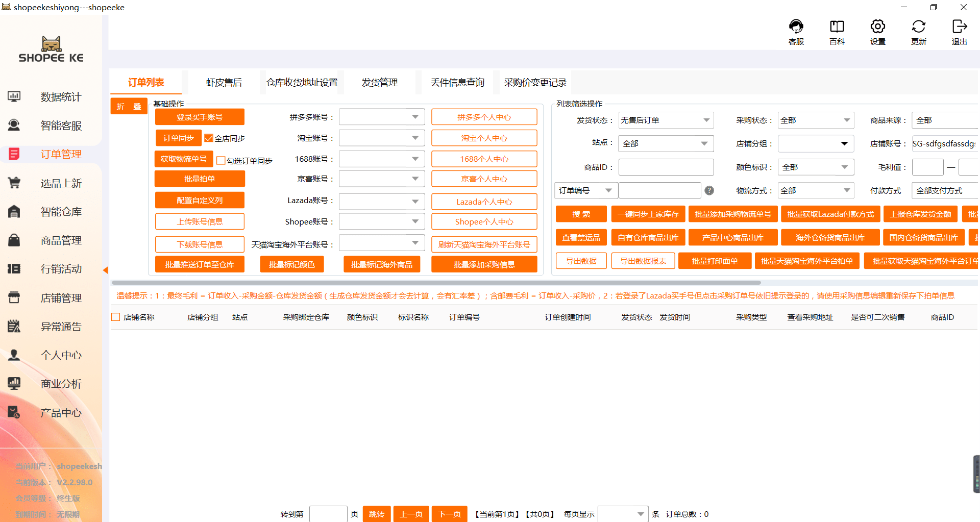
Task: Click the 折叠 collapse button
Action: coord(129,106)
